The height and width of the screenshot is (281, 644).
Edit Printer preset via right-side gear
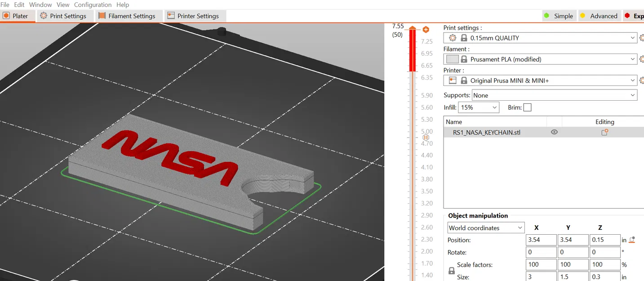641,80
